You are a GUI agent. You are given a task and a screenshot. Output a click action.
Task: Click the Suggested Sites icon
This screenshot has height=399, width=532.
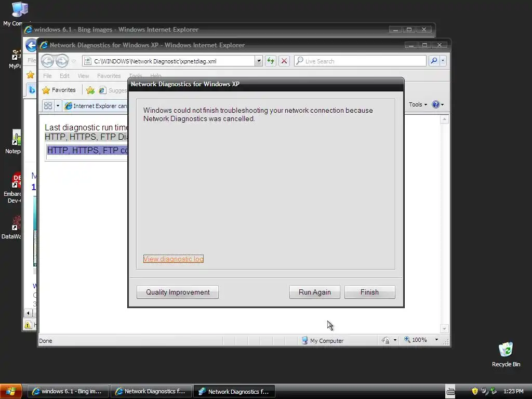(x=102, y=90)
